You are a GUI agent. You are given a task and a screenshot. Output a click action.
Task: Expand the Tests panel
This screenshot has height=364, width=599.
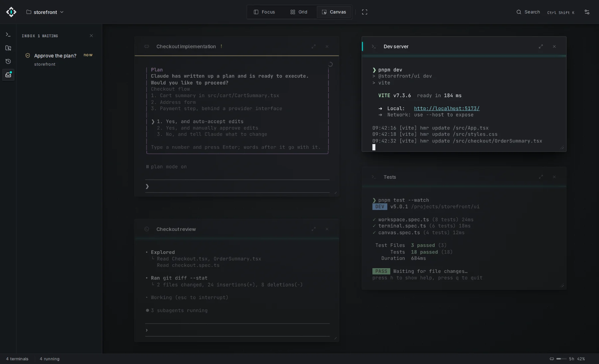click(541, 177)
